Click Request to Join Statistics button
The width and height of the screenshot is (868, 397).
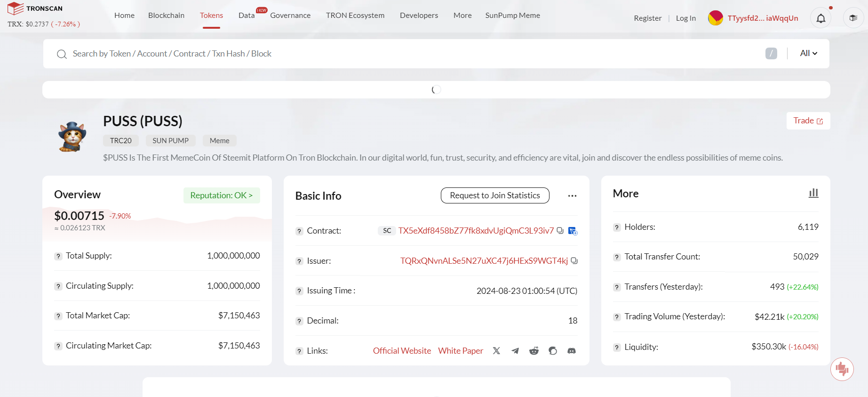tap(495, 195)
